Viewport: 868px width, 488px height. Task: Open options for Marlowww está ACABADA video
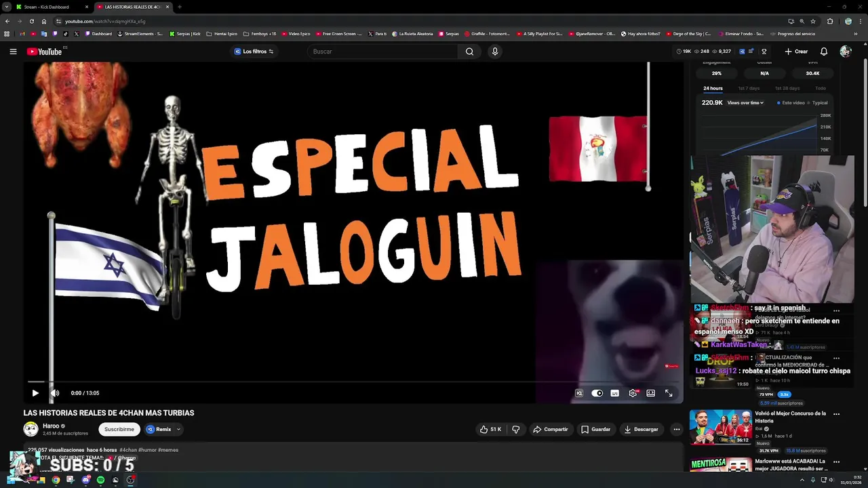pos(836,462)
